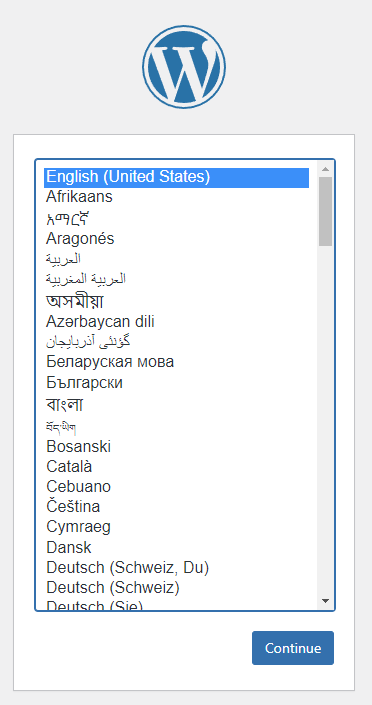Select Català in the list
Viewport: 372px width, 705px height.
pos(176,466)
